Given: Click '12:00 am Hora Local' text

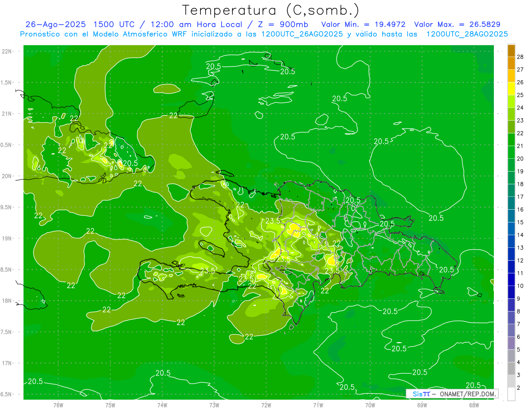Looking at the screenshot, I should coord(197,25).
